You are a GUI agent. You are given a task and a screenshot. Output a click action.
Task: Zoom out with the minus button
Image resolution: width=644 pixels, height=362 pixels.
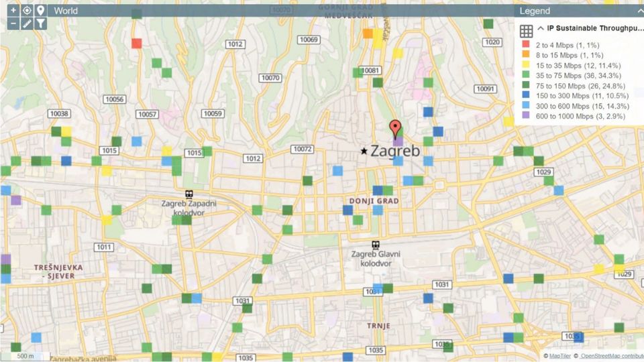(13, 23)
